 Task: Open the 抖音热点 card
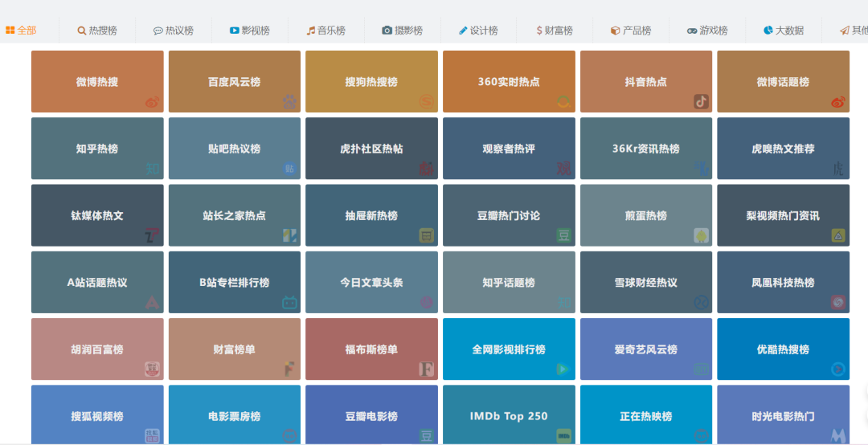pos(646,81)
